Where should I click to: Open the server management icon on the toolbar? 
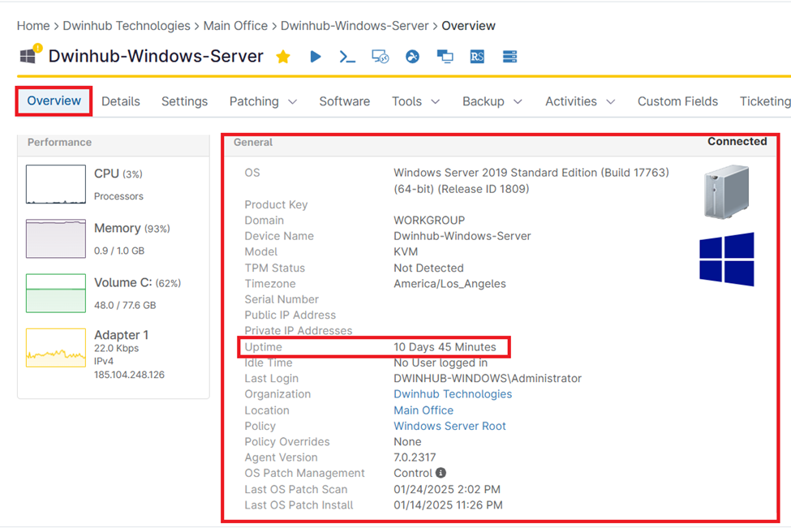pos(509,57)
